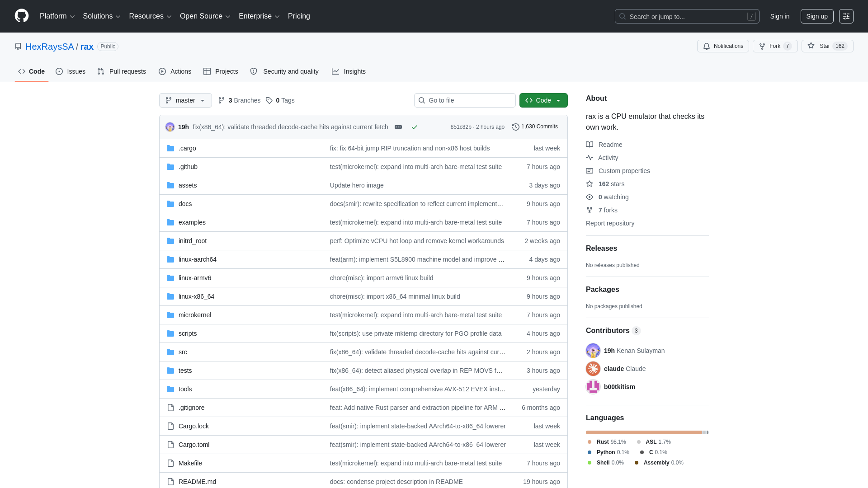
Task: Open the master branch selector
Action: coord(185,100)
